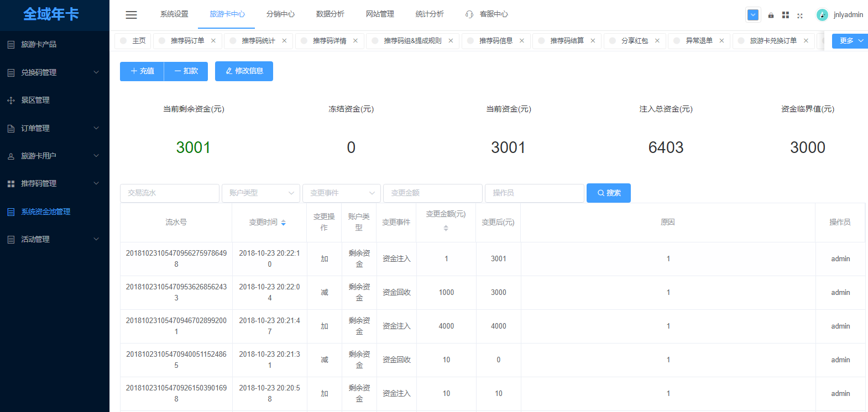Click the 交易流水 input field
This screenshot has width=868, height=412.
pyautogui.click(x=169, y=193)
